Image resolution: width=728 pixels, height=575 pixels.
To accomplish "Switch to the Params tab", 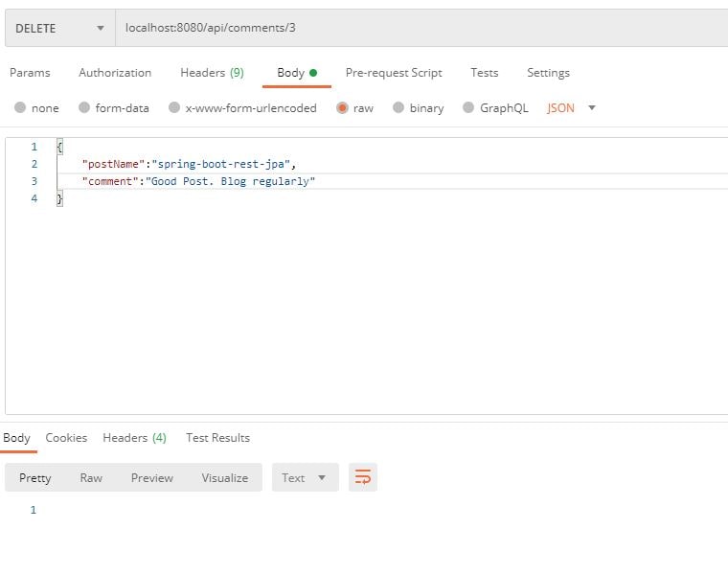I will click(x=30, y=73).
